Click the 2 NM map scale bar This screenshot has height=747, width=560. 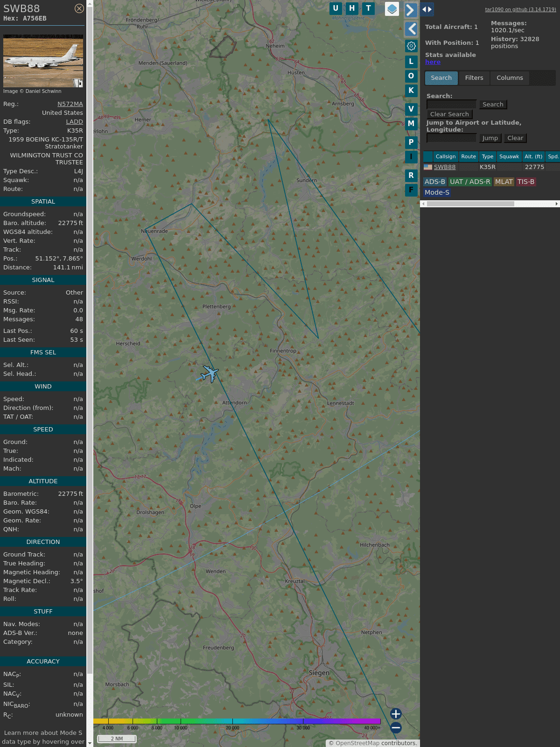pyautogui.click(x=117, y=739)
